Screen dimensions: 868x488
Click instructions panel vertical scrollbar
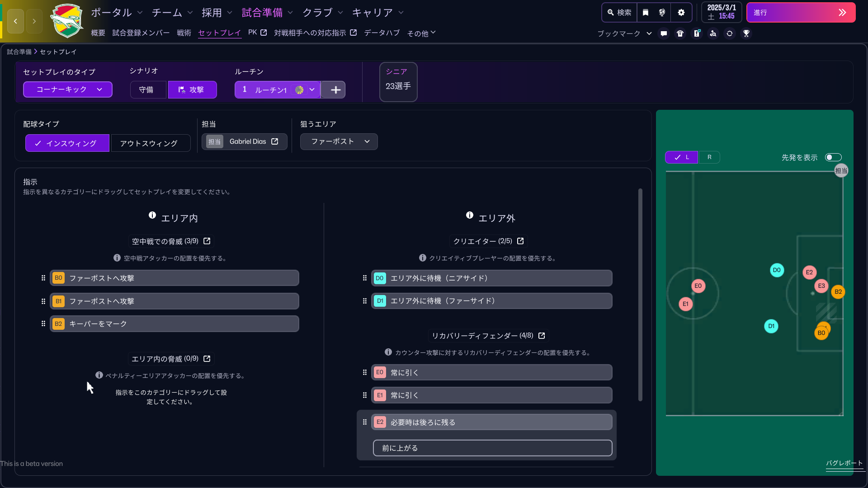[x=640, y=295]
